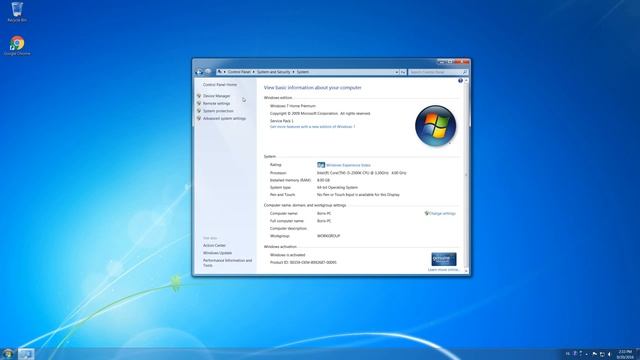640x360 pixels.
Task: Open the address bar history dropdown
Action: point(396,72)
